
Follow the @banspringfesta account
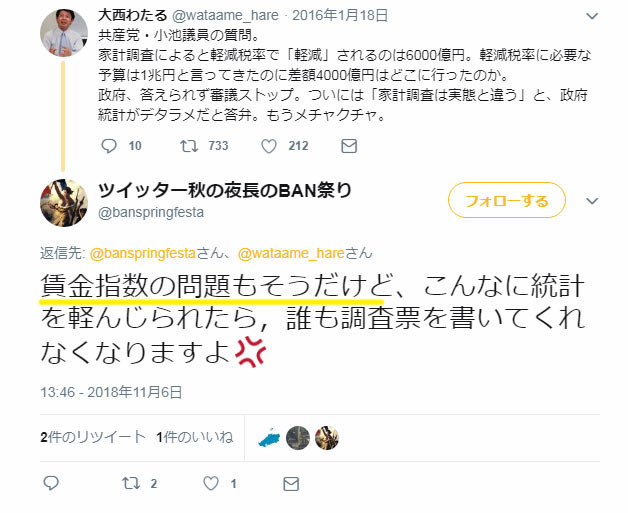[x=507, y=200]
